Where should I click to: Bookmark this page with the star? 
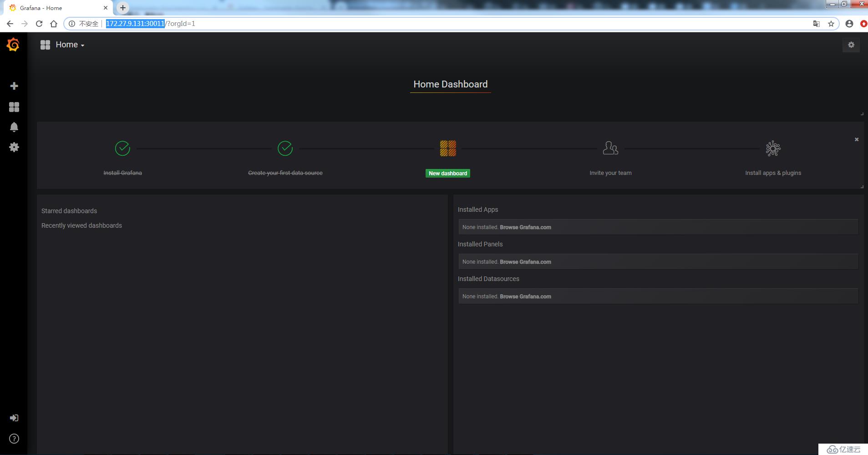831,24
